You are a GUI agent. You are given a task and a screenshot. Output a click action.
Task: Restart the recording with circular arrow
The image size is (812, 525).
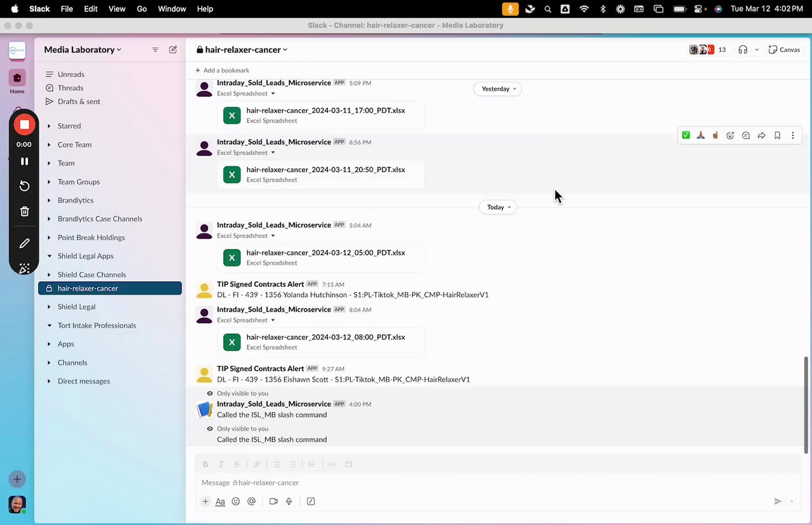pyautogui.click(x=24, y=186)
